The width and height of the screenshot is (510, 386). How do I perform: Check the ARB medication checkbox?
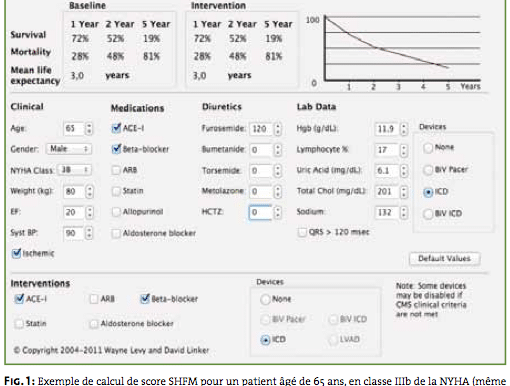click(x=116, y=170)
